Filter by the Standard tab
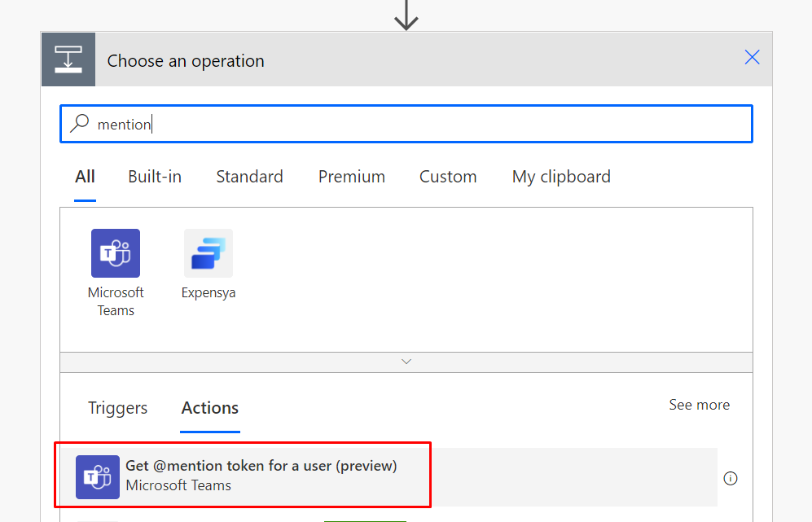 (249, 177)
